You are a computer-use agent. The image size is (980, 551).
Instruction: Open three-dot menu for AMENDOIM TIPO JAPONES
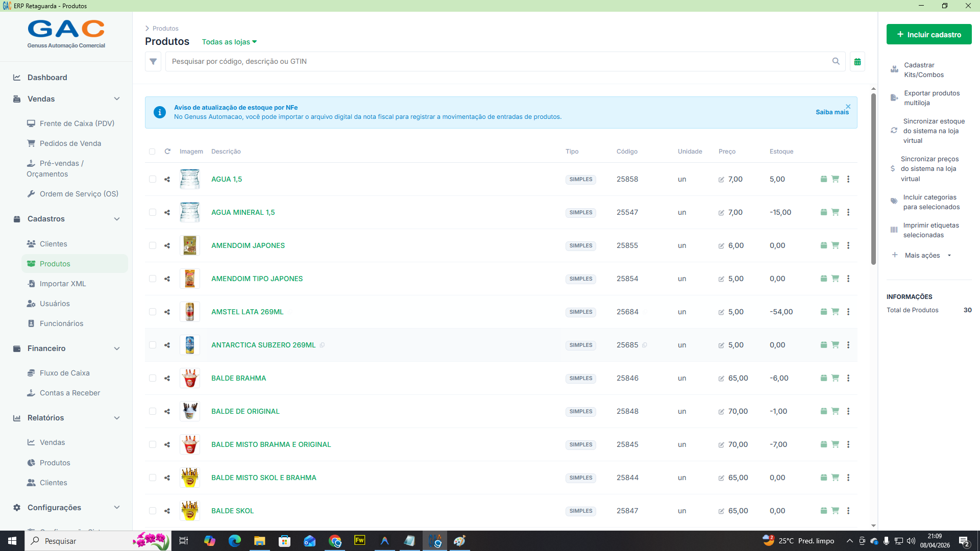848,279
